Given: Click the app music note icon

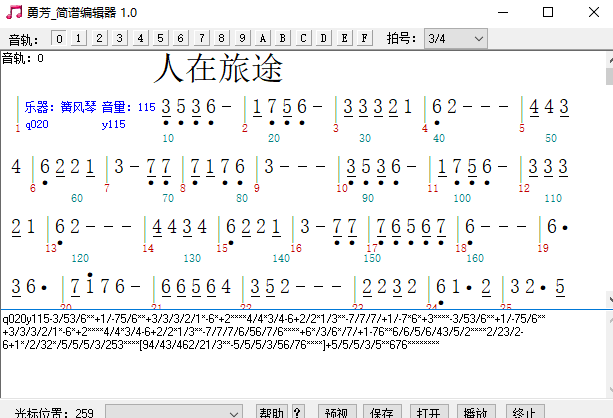Looking at the screenshot, I should 13,12.
